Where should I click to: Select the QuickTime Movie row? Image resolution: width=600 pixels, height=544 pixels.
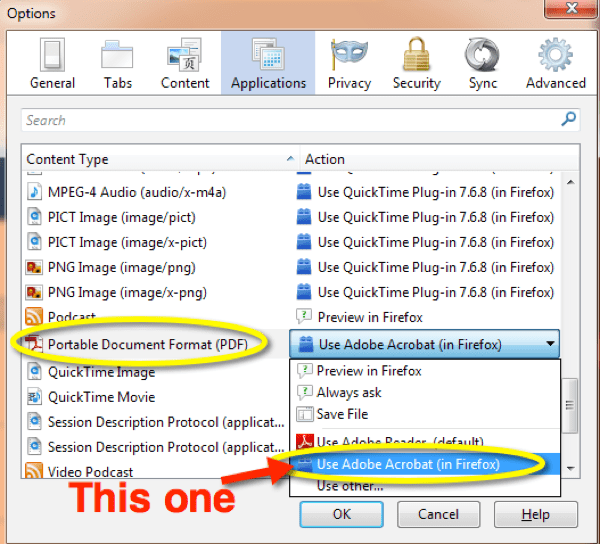(155, 397)
